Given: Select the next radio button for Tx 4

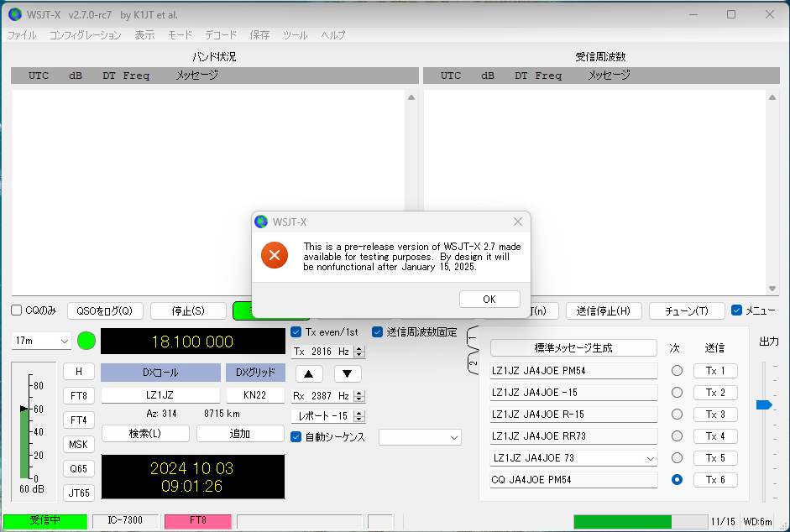Looking at the screenshot, I should tap(677, 436).
